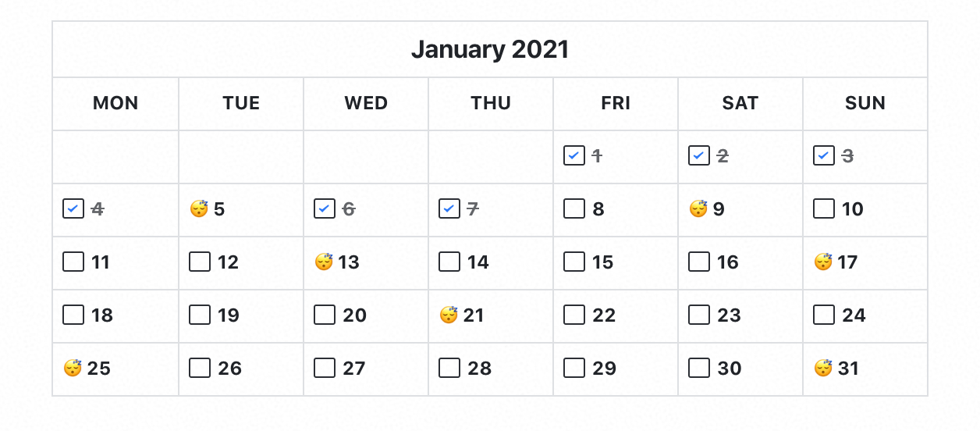Select the sleeping face icon on 13

tap(324, 262)
